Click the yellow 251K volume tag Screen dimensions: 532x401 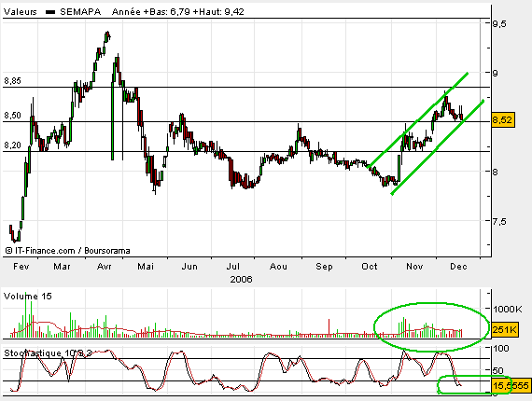pyautogui.click(x=504, y=329)
